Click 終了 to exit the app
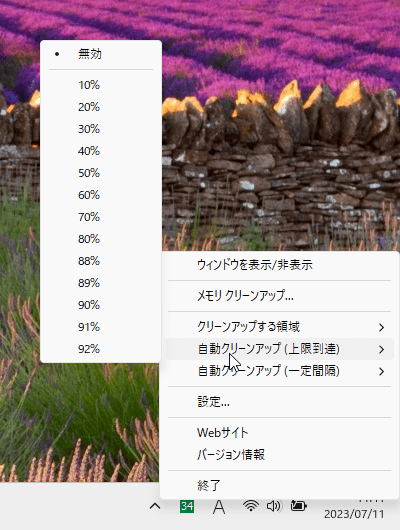 [x=279, y=485]
